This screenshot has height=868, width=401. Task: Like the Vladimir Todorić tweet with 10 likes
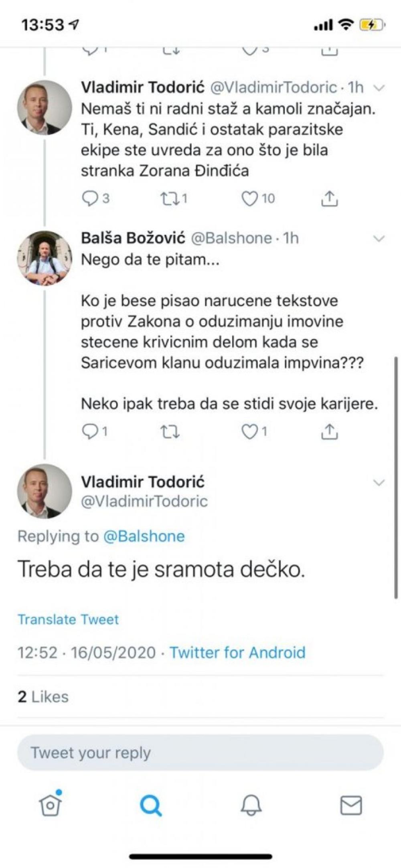(x=249, y=199)
